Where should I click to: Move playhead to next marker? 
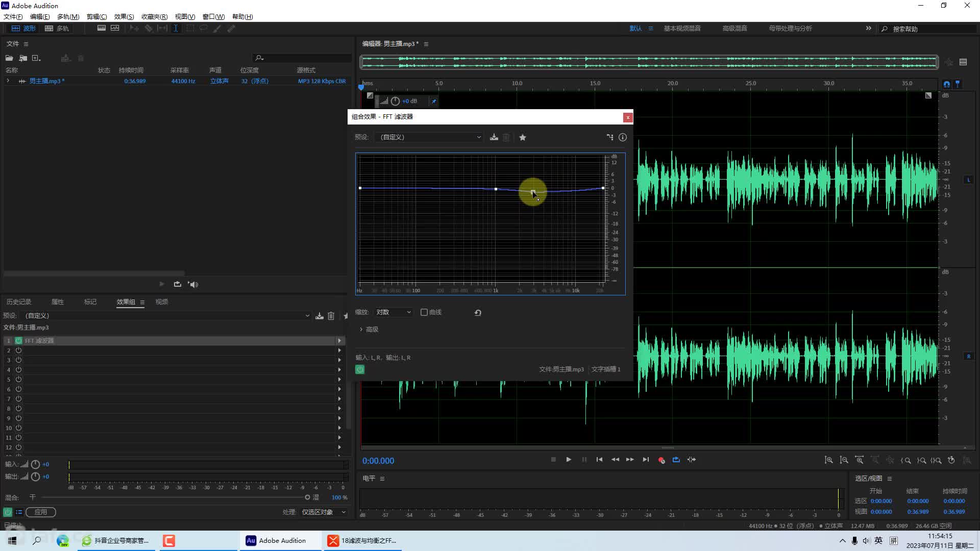coord(646,460)
